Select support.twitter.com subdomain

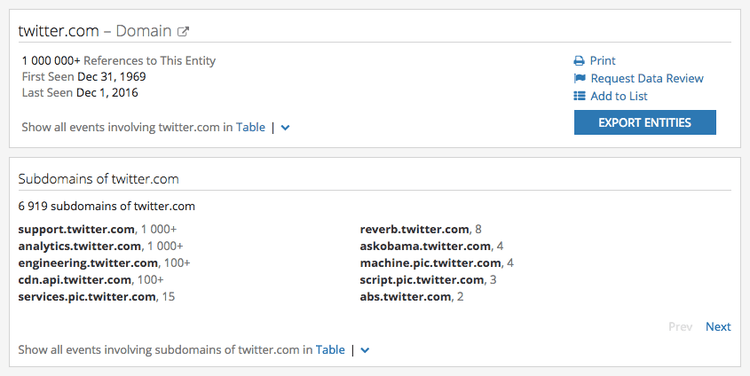[77, 229]
